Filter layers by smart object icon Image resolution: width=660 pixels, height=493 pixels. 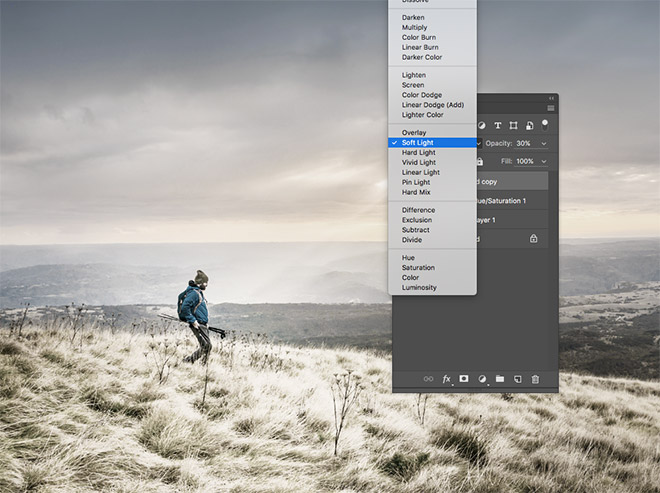pyautogui.click(x=529, y=125)
